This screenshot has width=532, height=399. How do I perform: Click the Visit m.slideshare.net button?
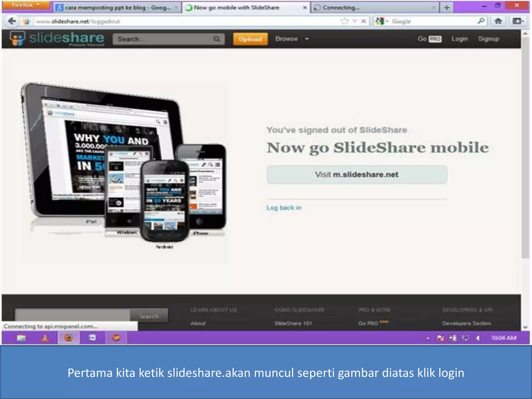click(357, 175)
